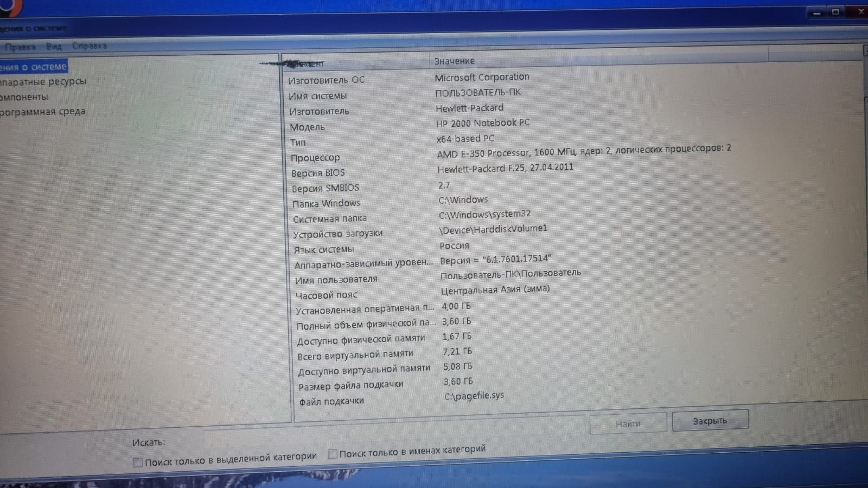Screen dimensions: 868x488
Task: Enable search only in selected category
Action: pyautogui.click(x=138, y=463)
